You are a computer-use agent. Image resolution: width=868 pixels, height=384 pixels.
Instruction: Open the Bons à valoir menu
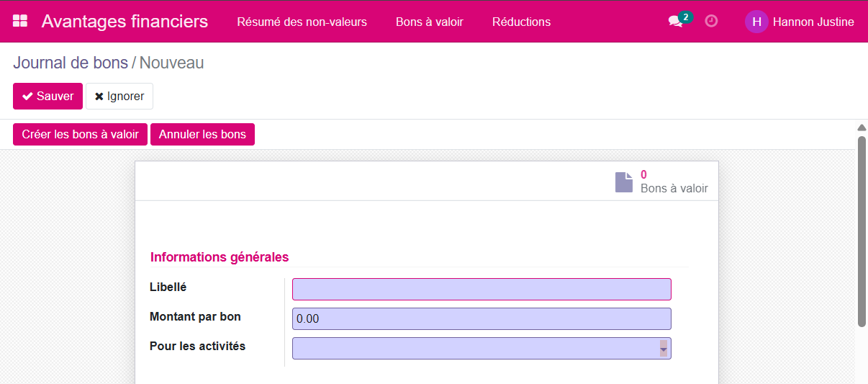[429, 22]
